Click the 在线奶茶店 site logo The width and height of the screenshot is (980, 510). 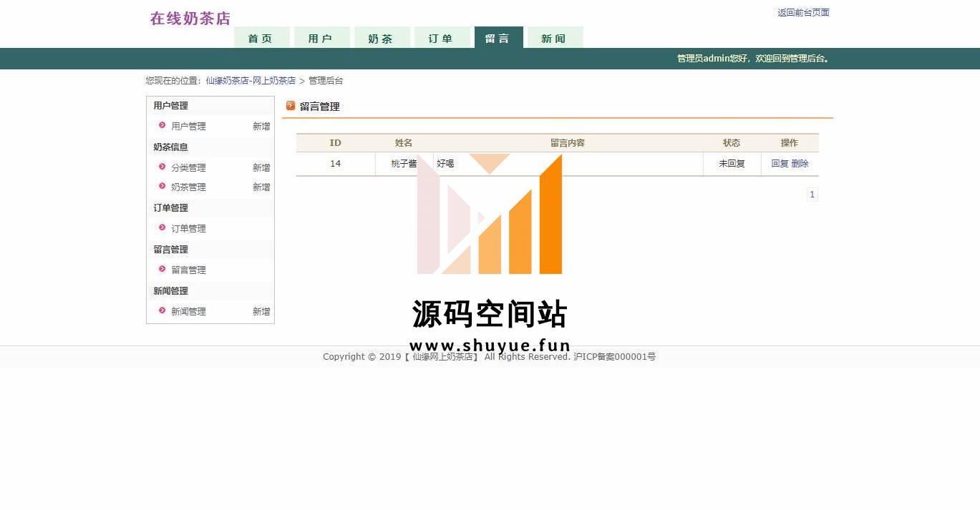tap(190, 19)
